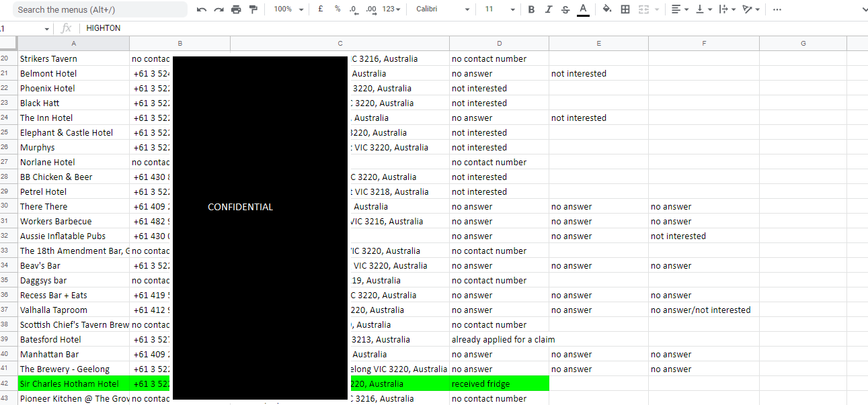This screenshot has height=405, width=868.
Task: Click the merge cells icon
Action: pos(643,9)
